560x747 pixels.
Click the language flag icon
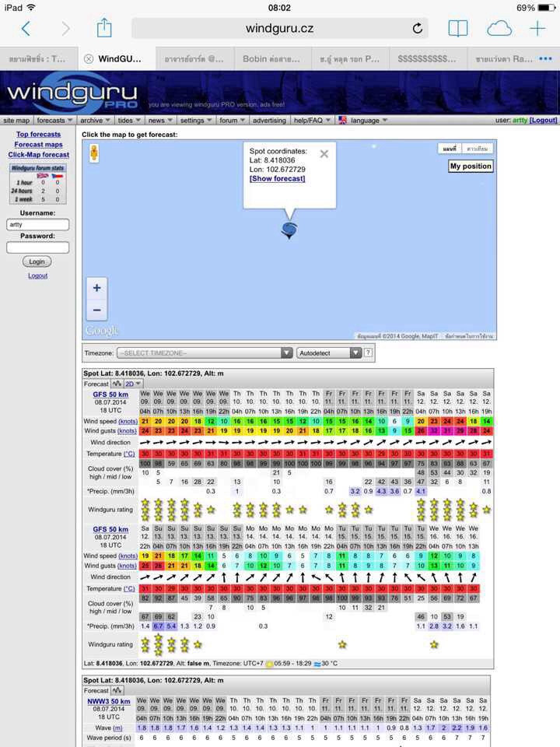[x=343, y=120]
